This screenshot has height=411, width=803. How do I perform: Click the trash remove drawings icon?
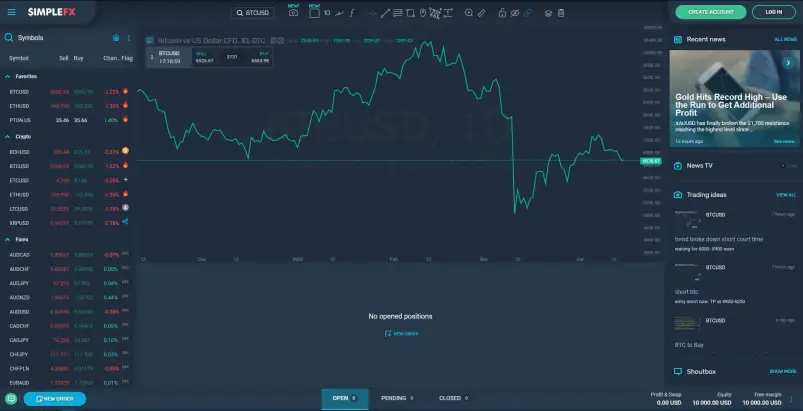point(561,13)
